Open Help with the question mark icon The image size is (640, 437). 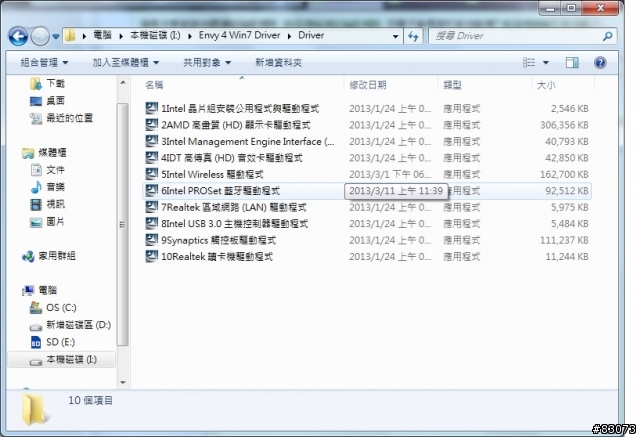(x=600, y=62)
